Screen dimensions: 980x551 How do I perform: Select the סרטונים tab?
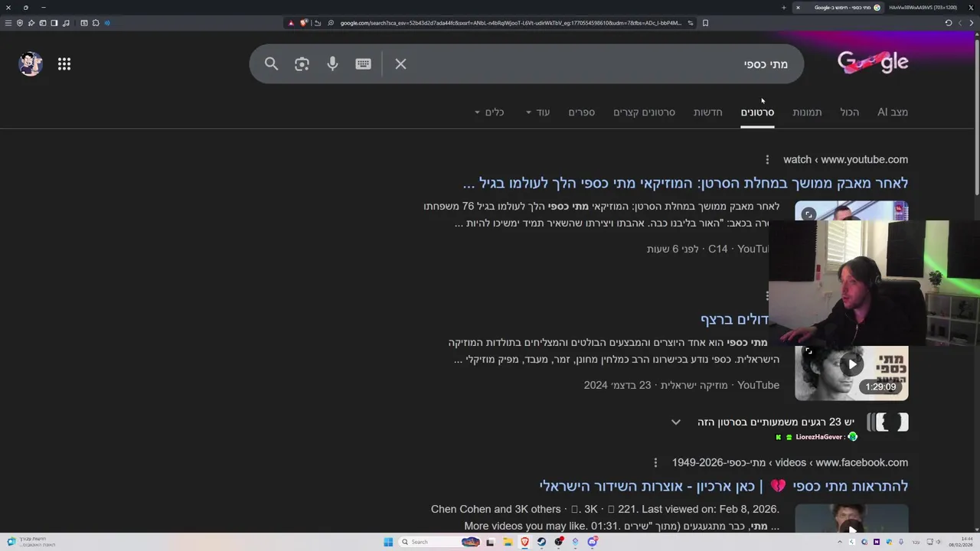(757, 112)
